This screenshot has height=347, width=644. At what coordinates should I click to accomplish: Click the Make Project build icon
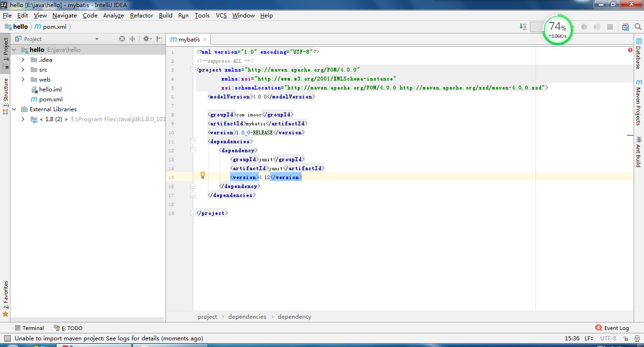pos(523,27)
